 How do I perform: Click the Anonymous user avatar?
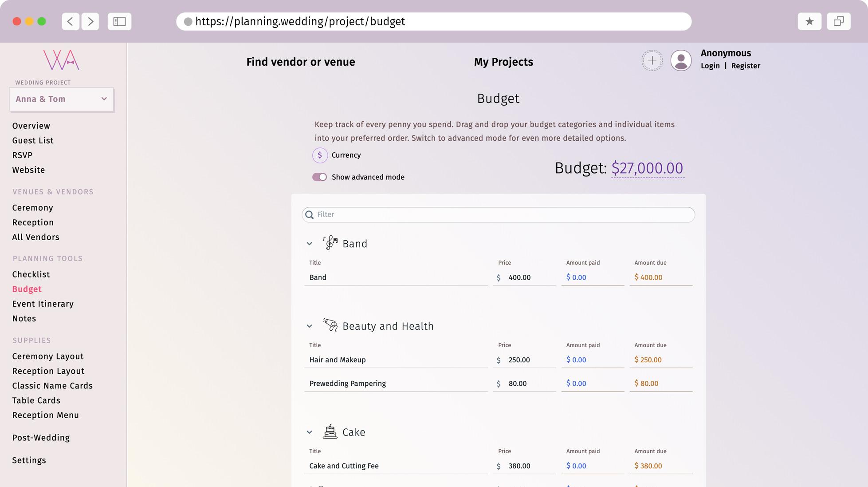point(681,60)
